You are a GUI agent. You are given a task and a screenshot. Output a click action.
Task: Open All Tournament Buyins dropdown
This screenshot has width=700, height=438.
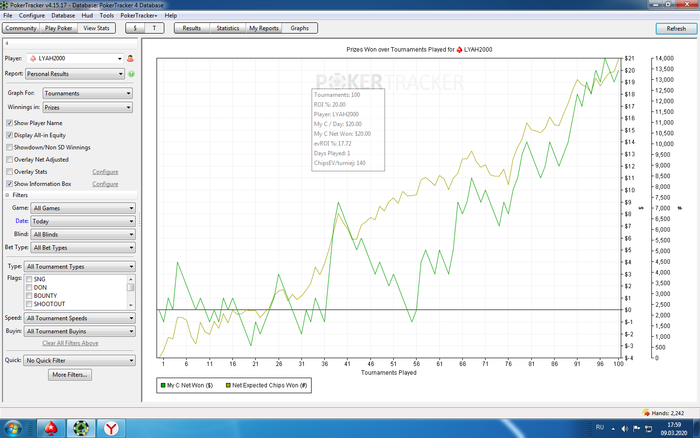(80, 331)
